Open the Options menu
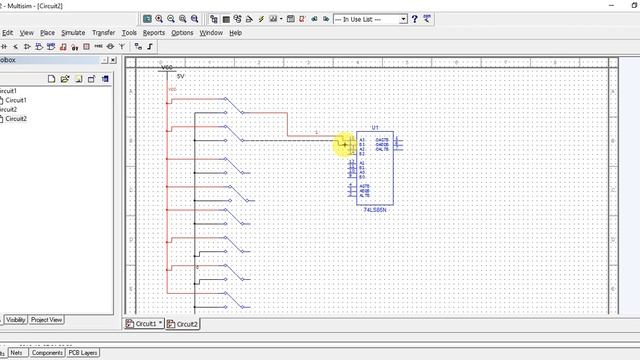 182,33
